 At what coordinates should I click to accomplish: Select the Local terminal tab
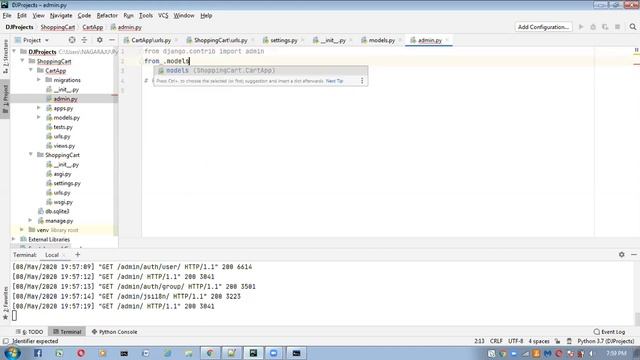click(x=52, y=255)
